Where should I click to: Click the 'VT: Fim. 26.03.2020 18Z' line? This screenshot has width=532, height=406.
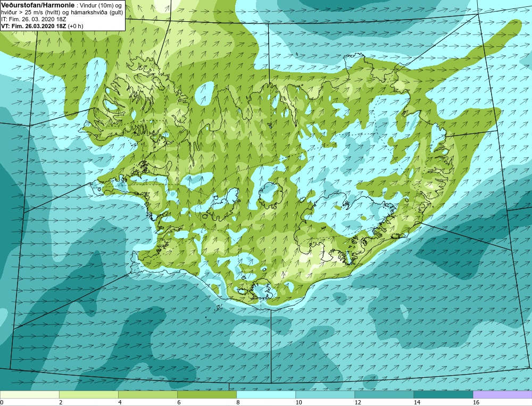pos(34,26)
